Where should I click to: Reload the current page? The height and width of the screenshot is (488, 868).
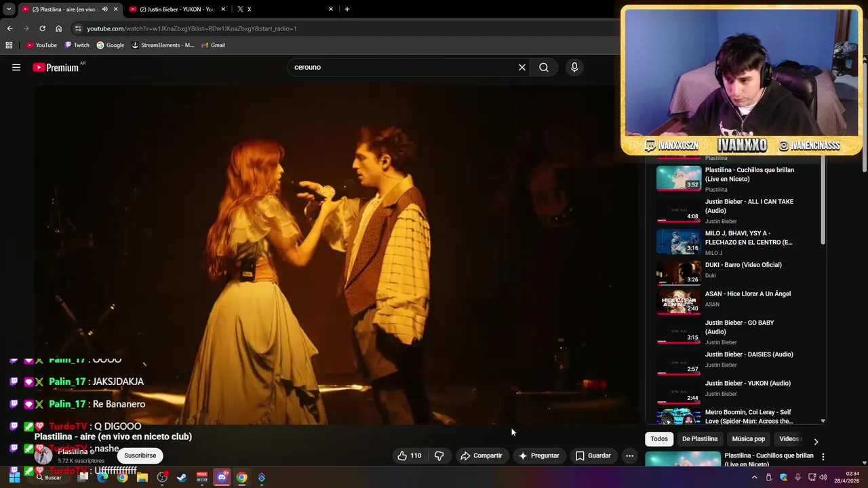pyautogui.click(x=42, y=28)
